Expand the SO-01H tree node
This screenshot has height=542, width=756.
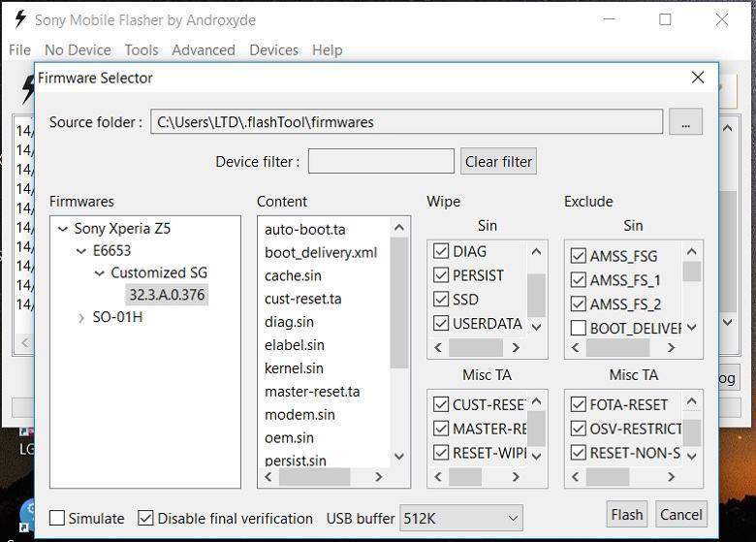pos(81,318)
